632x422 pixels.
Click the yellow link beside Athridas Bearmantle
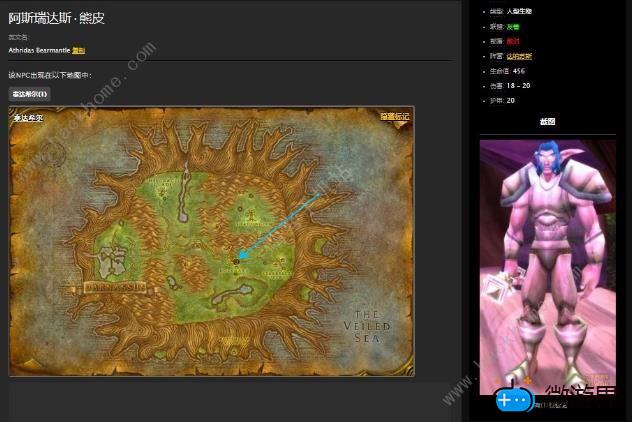[78, 50]
